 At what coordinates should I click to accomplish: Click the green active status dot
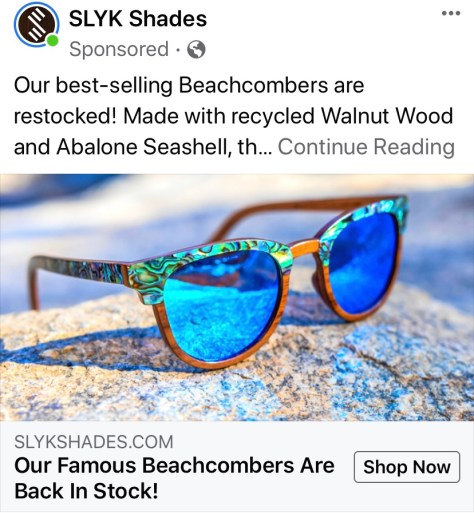(x=52, y=41)
